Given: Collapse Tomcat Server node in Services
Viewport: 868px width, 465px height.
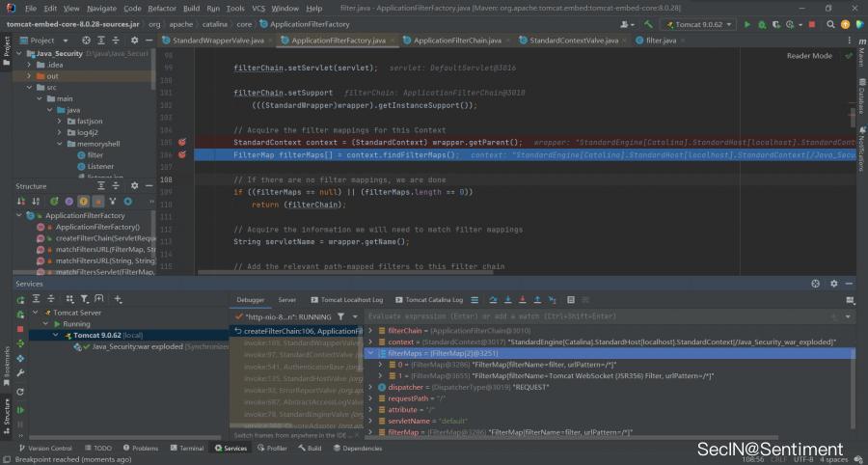Looking at the screenshot, I should tap(36, 313).
